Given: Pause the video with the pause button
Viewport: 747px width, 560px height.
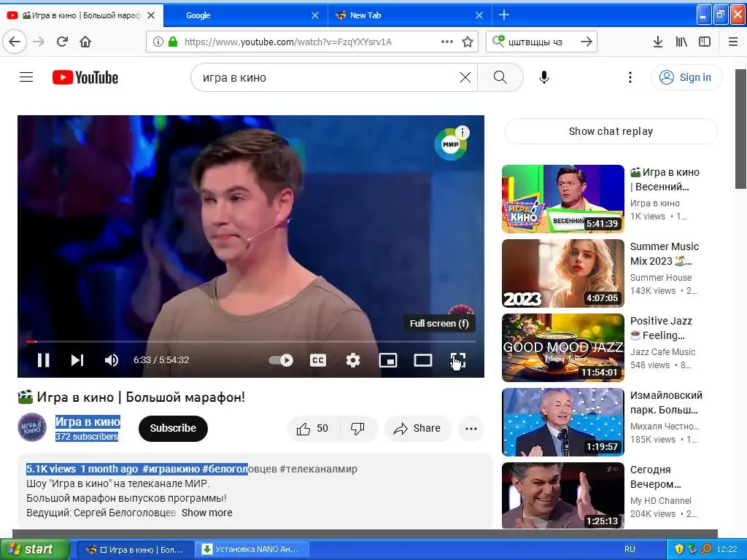Looking at the screenshot, I should coord(43,360).
